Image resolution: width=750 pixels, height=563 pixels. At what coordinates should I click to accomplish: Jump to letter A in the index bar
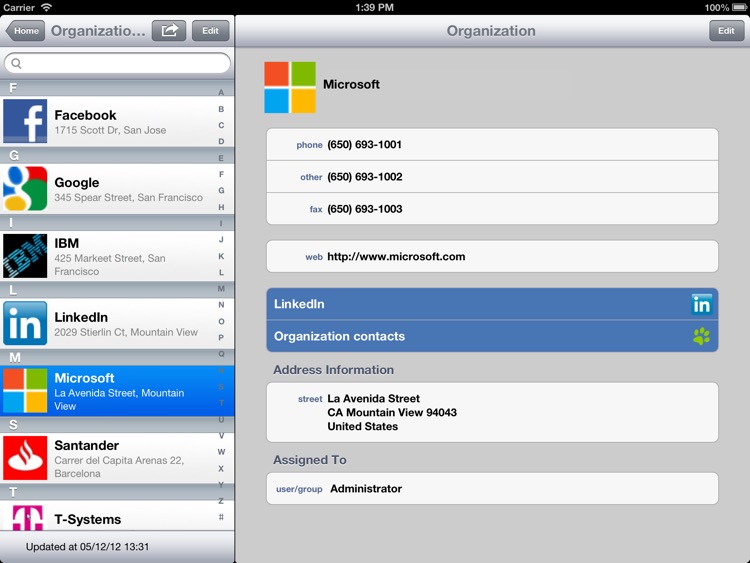[221, 92]
